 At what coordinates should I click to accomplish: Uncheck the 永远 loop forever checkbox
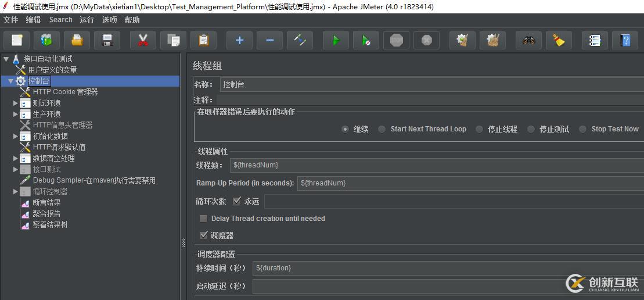(x=236, y=201)
